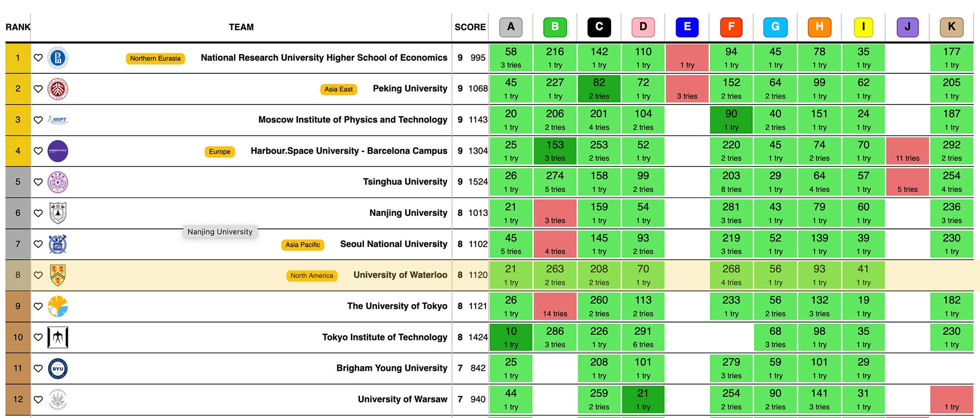Favorite Peking University with heart icon

(38, 88)
